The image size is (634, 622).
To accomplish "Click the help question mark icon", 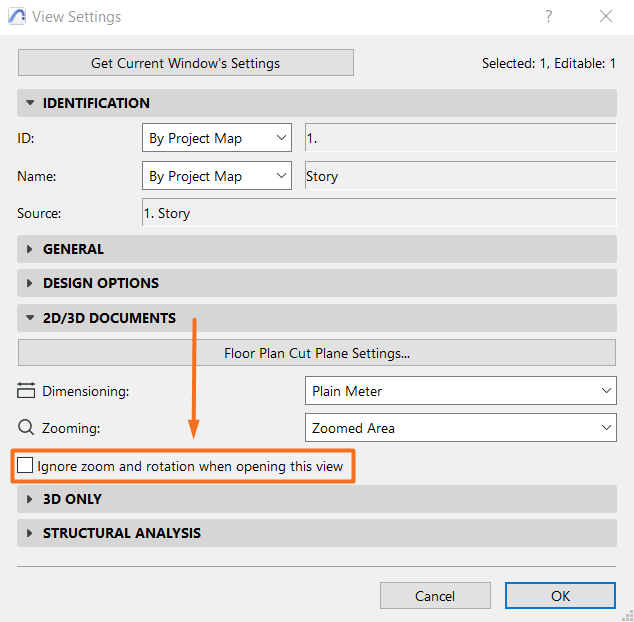I will 548,16.
